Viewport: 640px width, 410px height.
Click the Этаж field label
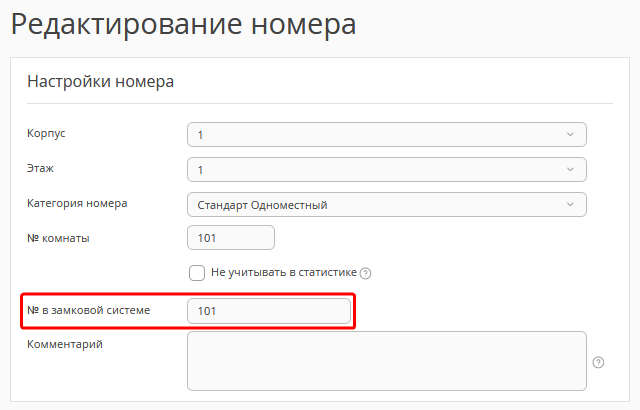click(x=40, y=168)
